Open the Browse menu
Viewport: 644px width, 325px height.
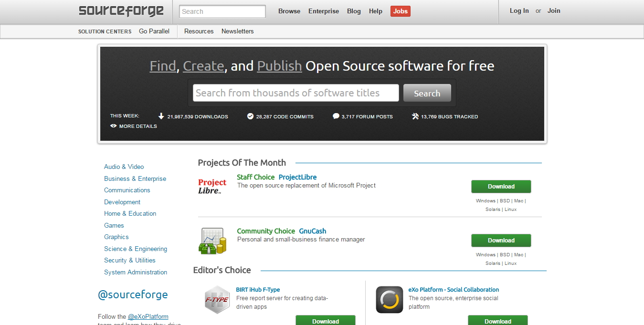(x=289, y=11)
